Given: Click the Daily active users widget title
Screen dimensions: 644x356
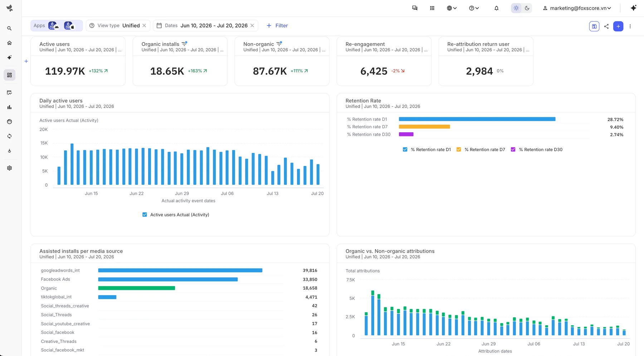Looking at the screenshot, I should (61, 100).
